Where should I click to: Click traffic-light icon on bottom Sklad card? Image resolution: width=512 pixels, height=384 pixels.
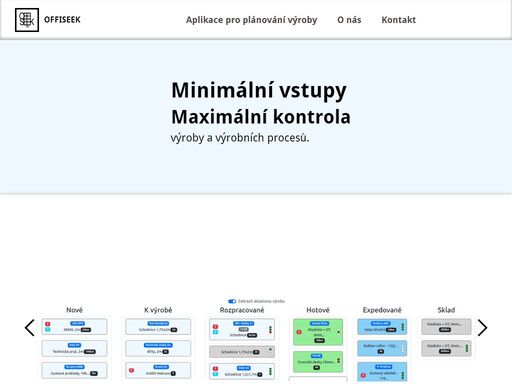click(x=467, y=349)
